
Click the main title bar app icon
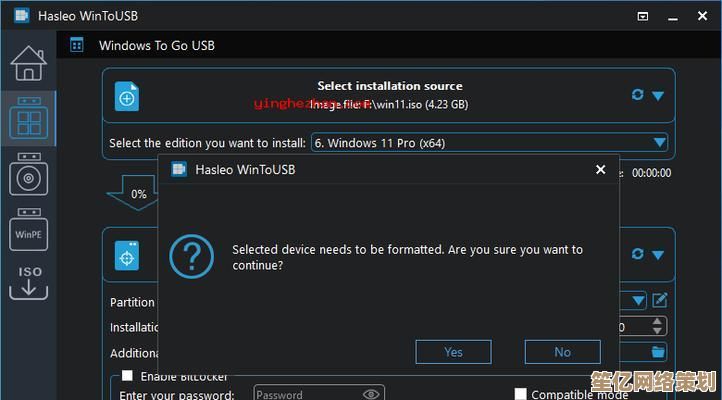pyautogui.click(x=22, y=16)
